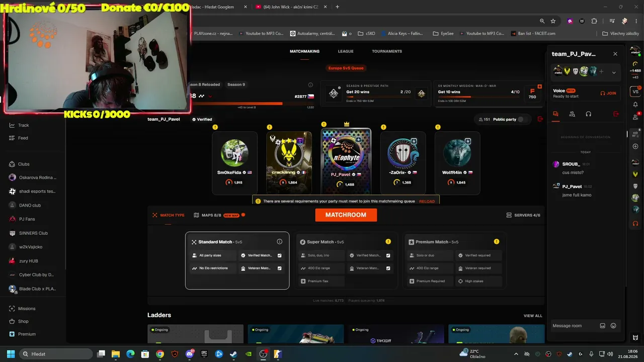644x362 pixels.
Task: Open the SINNERS Club in the sidebar
Action: click(29, 233)
